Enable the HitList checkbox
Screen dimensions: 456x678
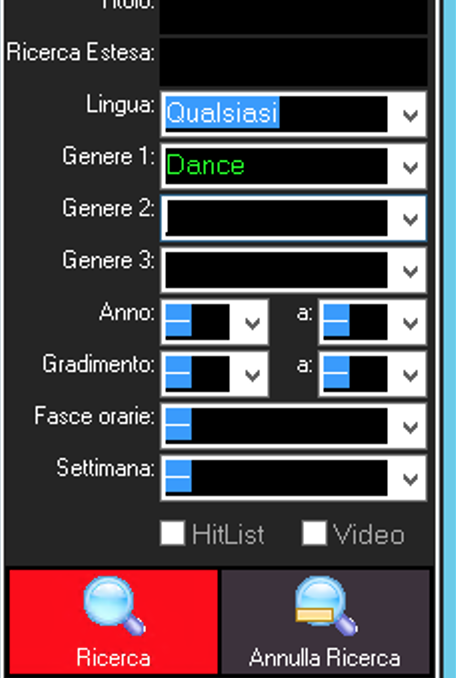coord(172,533)
